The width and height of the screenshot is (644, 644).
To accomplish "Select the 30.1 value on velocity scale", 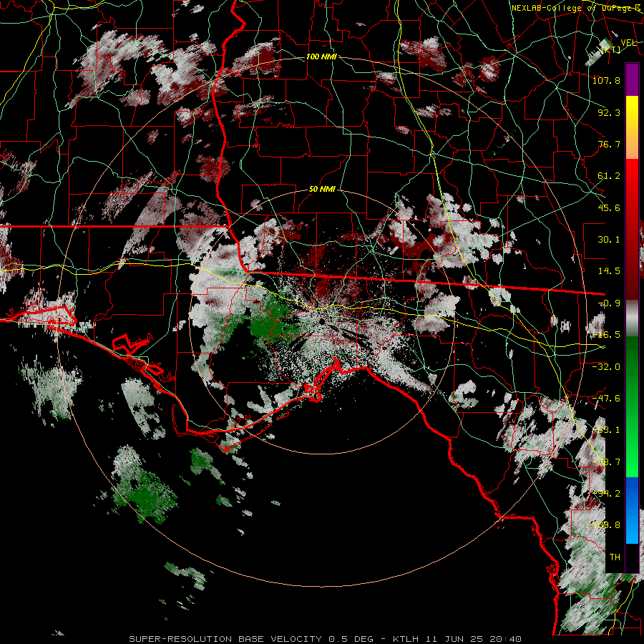I will (x=609, y=240).
